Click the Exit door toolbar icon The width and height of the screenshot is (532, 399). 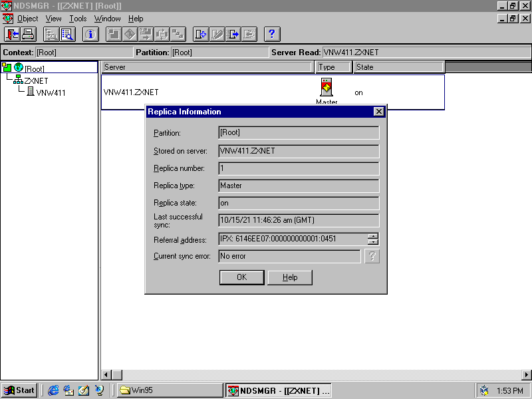pos(13,35)
